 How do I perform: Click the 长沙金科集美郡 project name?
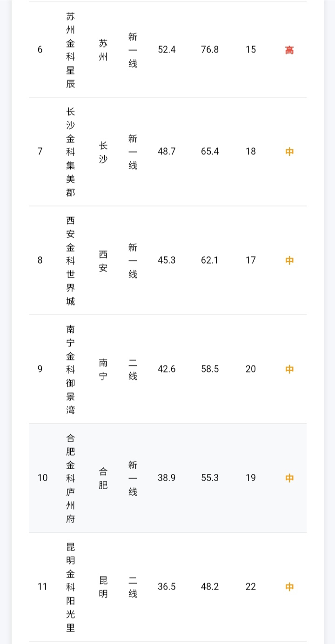tap(70, 152)
